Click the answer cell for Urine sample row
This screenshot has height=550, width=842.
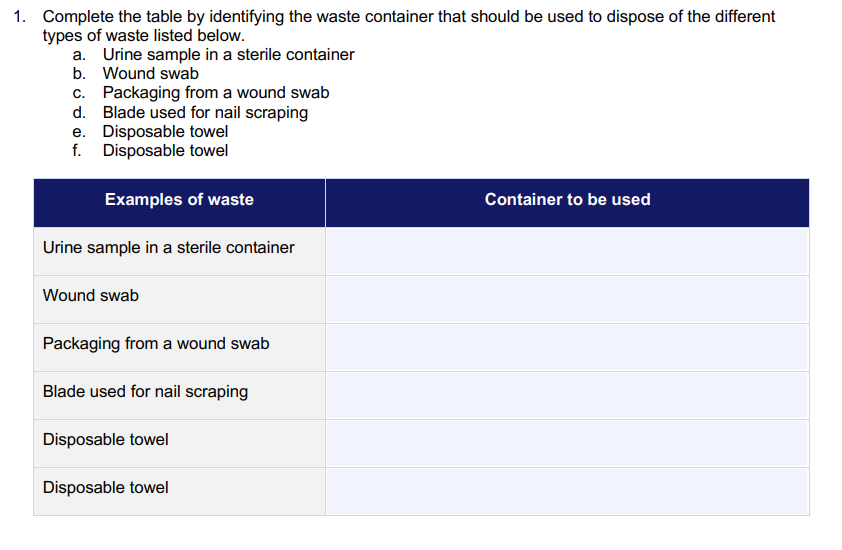567,251
